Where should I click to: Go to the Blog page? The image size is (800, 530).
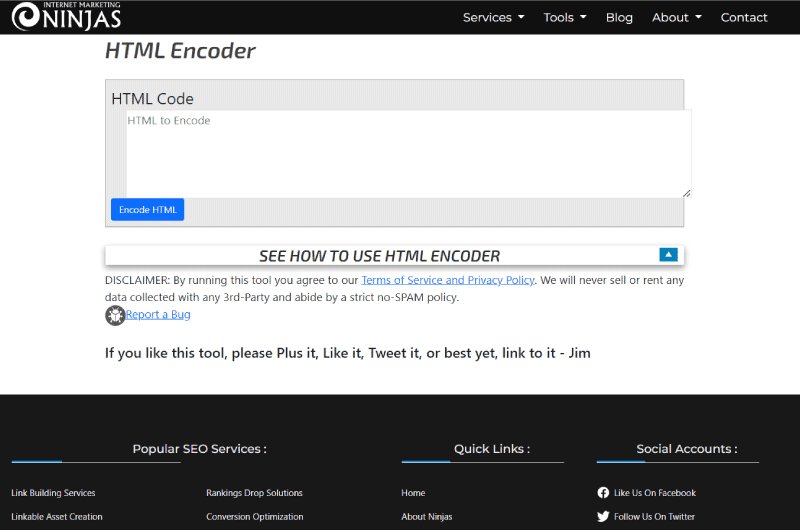[619, 17]
